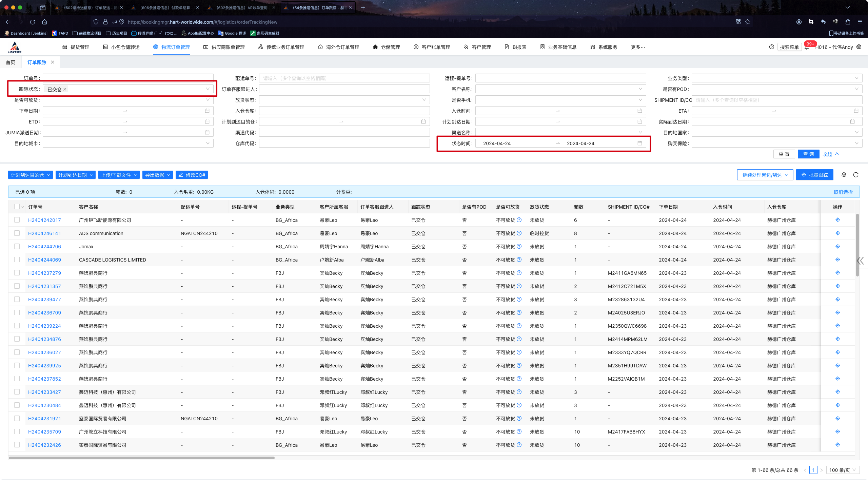
Task: Click the notification bell icon
Action: (807, 47)
